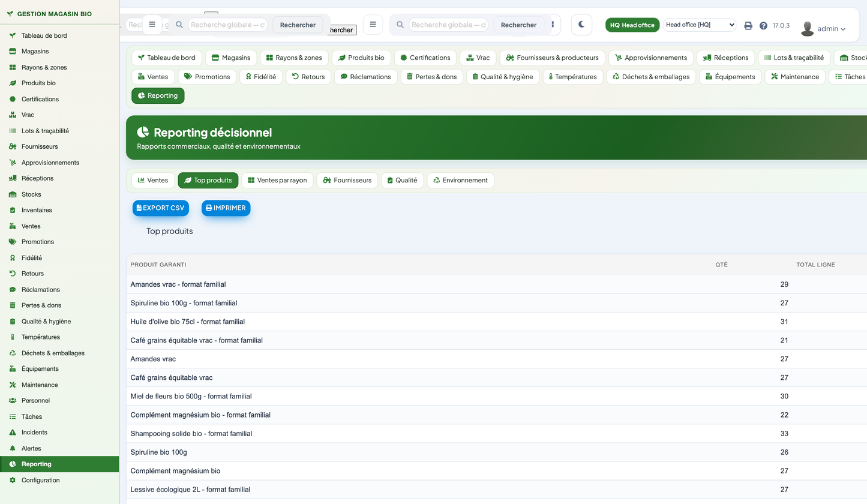Open Fournisseurs & producteurs in top navigation
Screen dimensions: 867x504
pyautogui.click(x=553, y=58)
